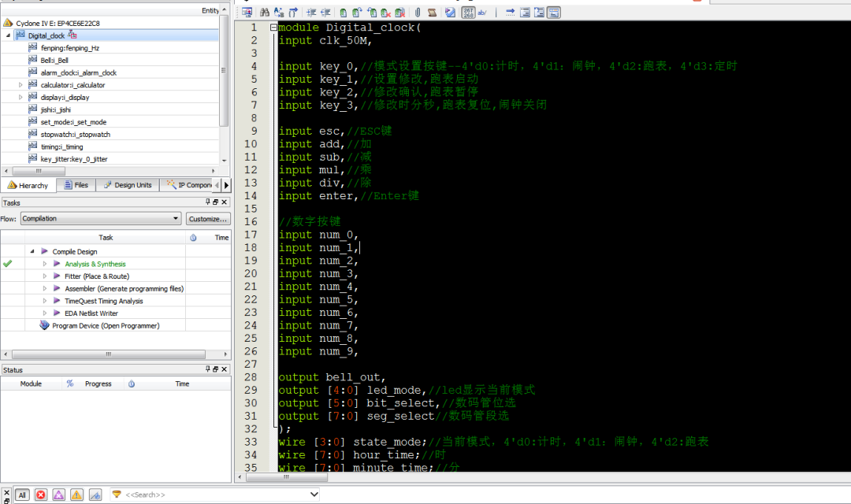
Task: Pin the Tasks panel
Action: click(207, 202)
